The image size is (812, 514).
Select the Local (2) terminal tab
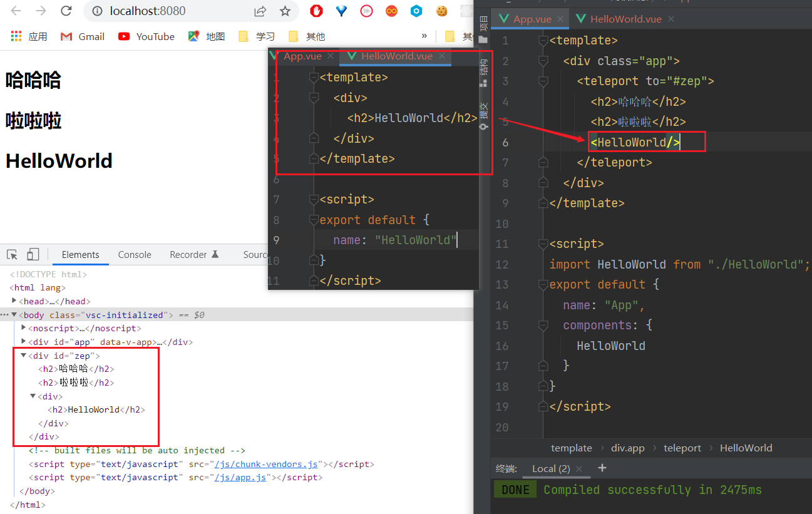tap(551, 468)
